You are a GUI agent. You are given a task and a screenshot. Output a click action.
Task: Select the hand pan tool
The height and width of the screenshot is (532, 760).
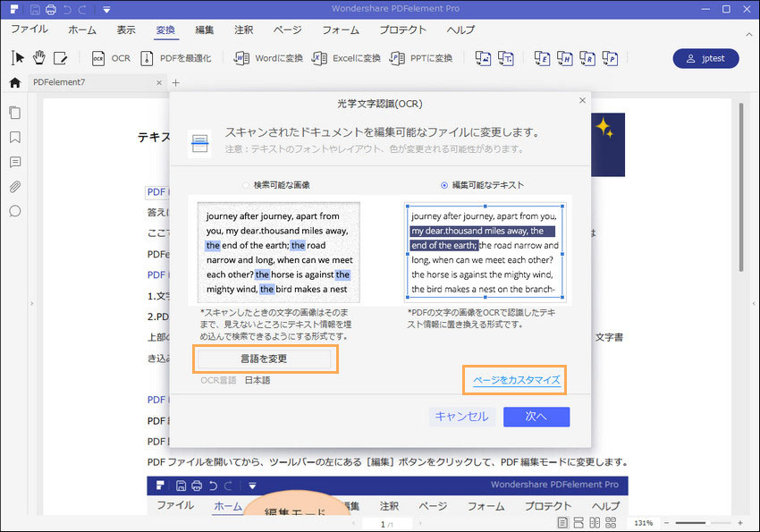(39, 57)
